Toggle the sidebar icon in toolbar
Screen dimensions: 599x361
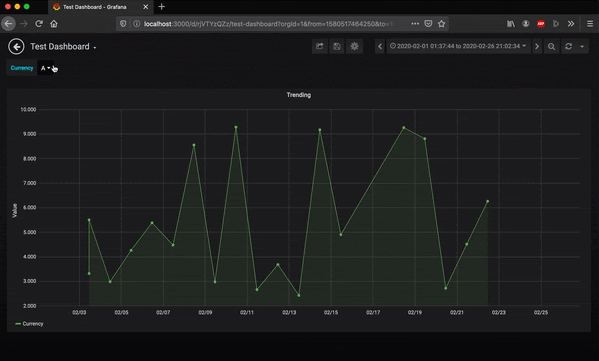coord(555,24)
